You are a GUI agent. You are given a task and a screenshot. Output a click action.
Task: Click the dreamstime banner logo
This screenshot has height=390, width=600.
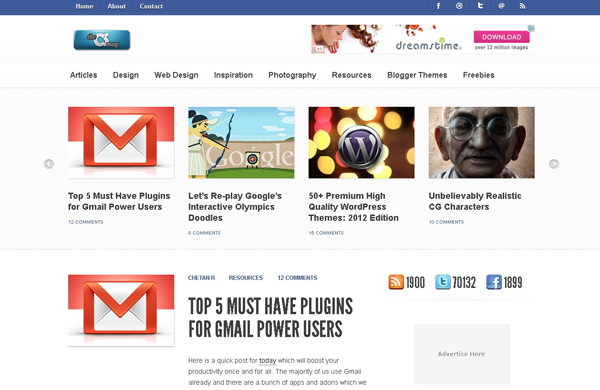coord(428,45)
